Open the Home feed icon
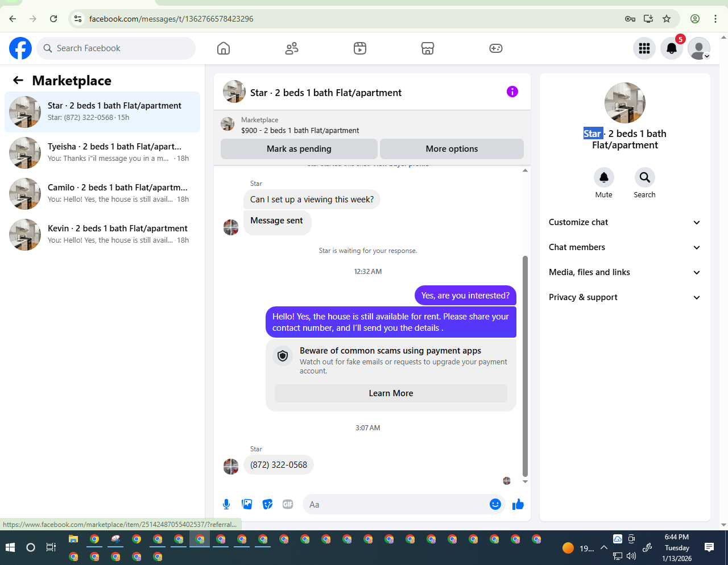728x565 pixels. tap(224, 48)
